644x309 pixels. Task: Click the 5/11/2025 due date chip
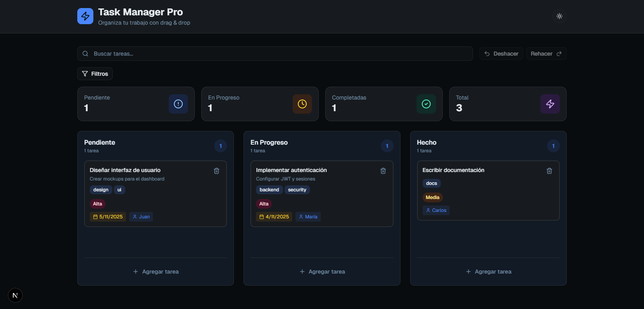click(108, 217)
